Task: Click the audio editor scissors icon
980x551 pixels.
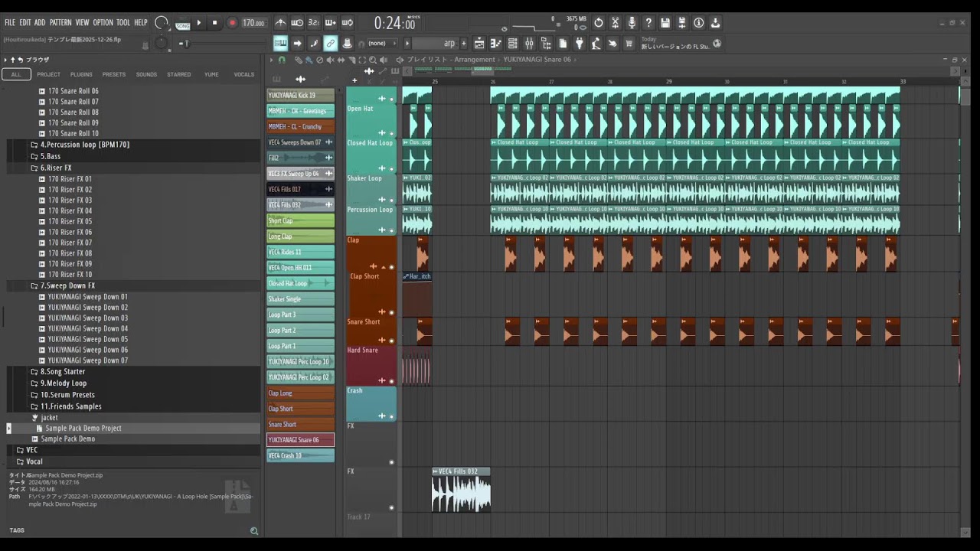Action: (616, 22)
